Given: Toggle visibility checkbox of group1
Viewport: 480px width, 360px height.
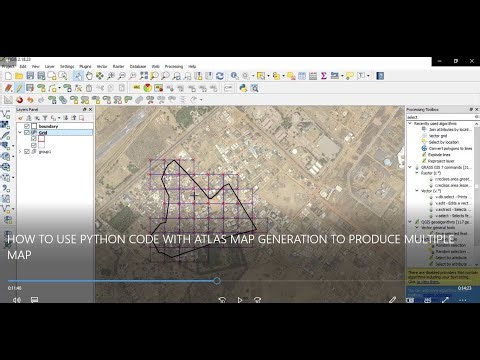Looking at the screenshot, I should coord(27,152).
